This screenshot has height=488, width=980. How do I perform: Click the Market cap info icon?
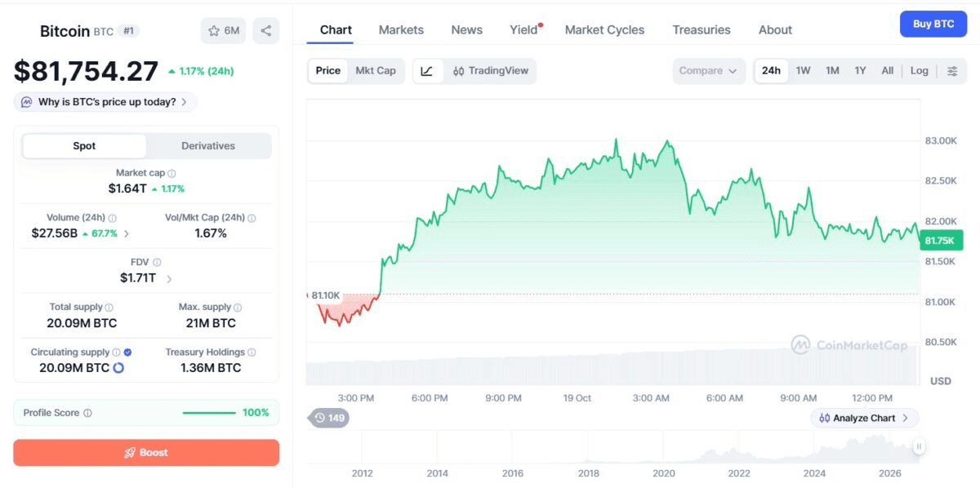171,173
